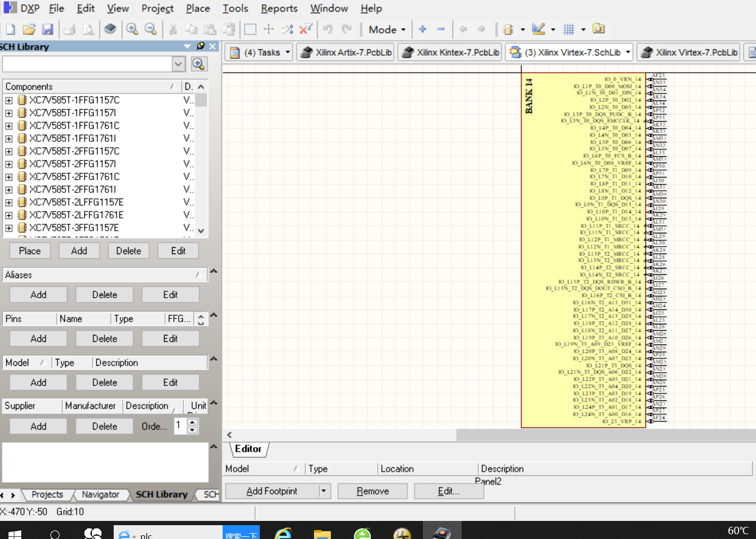This screenshot has height=539, width=756.
Task: Open a file using the folder icon
Action: click(x=29, y=29)
